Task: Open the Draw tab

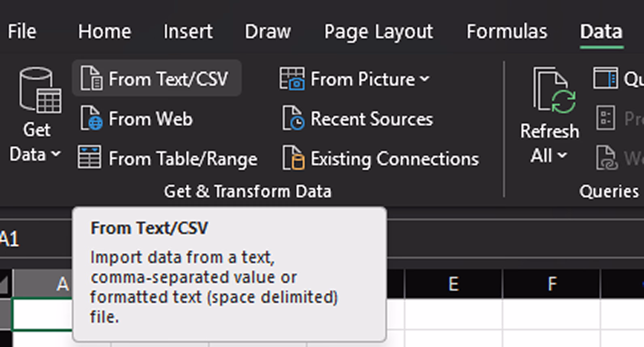Action: tap(268, 32)
